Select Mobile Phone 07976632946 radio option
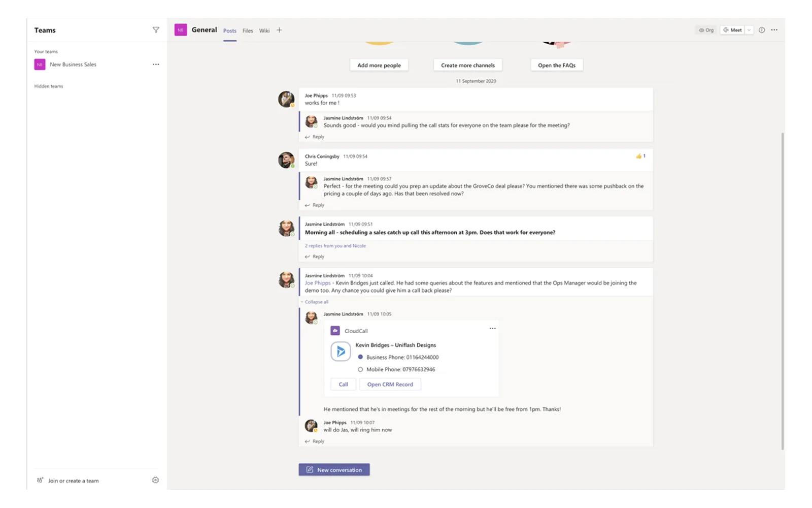812x508 pixels. coord(360,369)
